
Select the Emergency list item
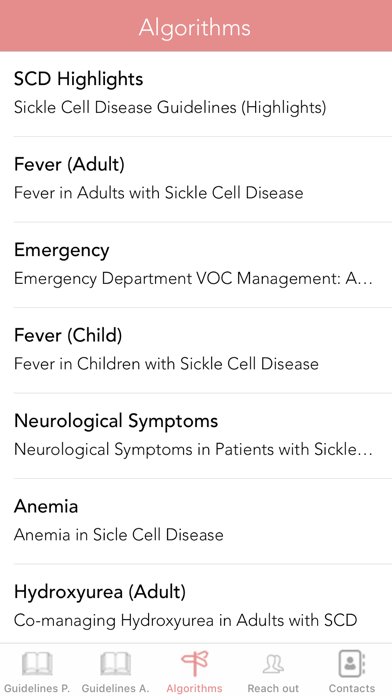click(196, 265)
